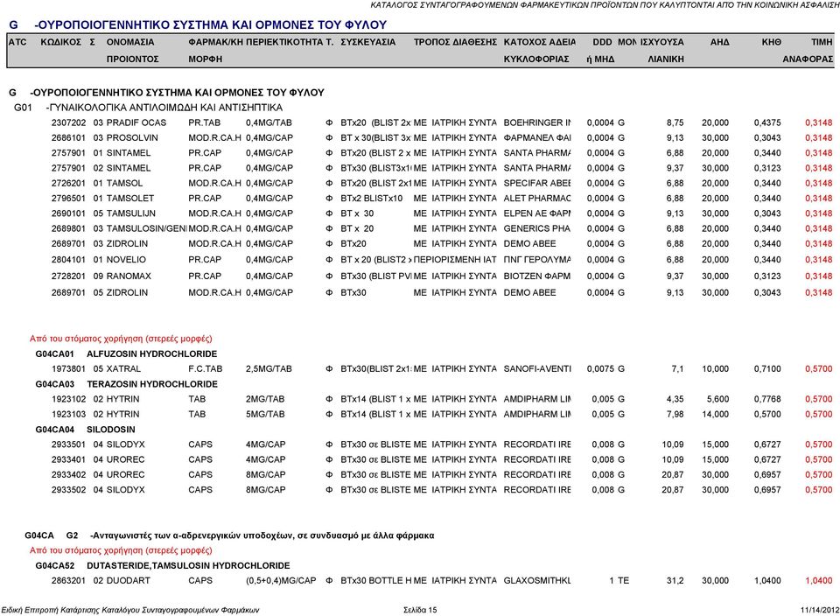Select the strength (0,5+0,4)MG/CAP
The image size is (840, 616).
pyautogui.click(x=281, y=581)
